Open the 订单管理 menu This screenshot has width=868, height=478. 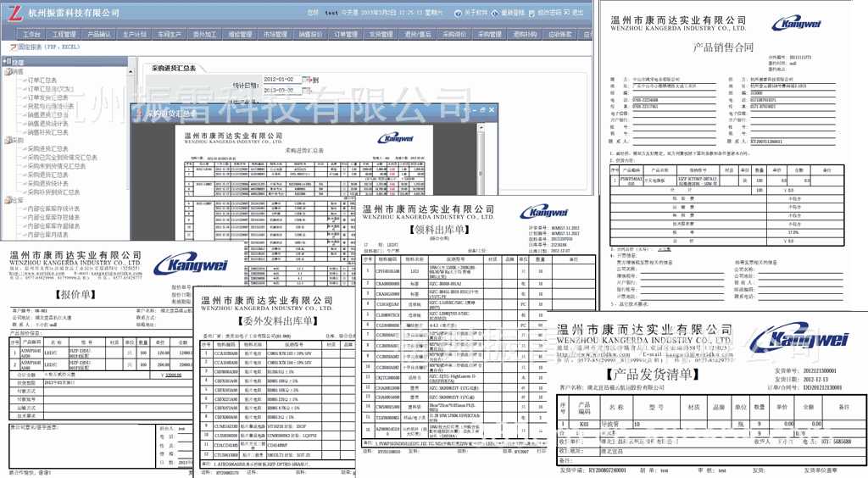pyautogui.click(x=346, y=34)
